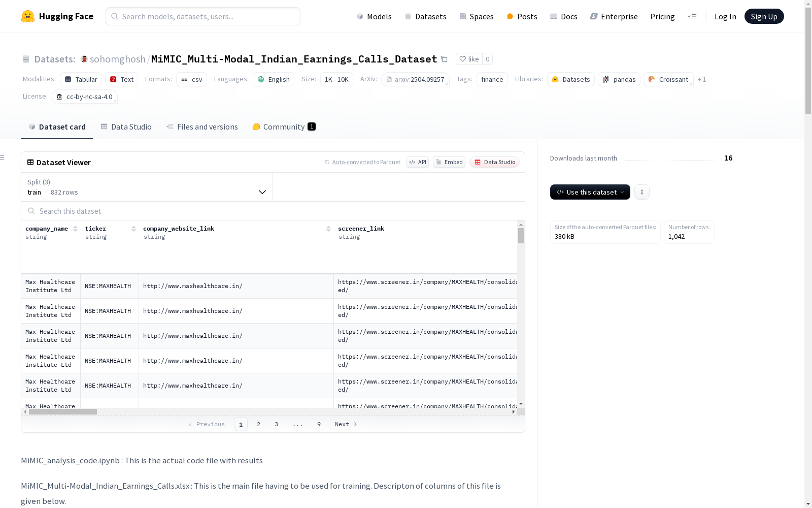Select the Text modality tag

tap(122, 79)
